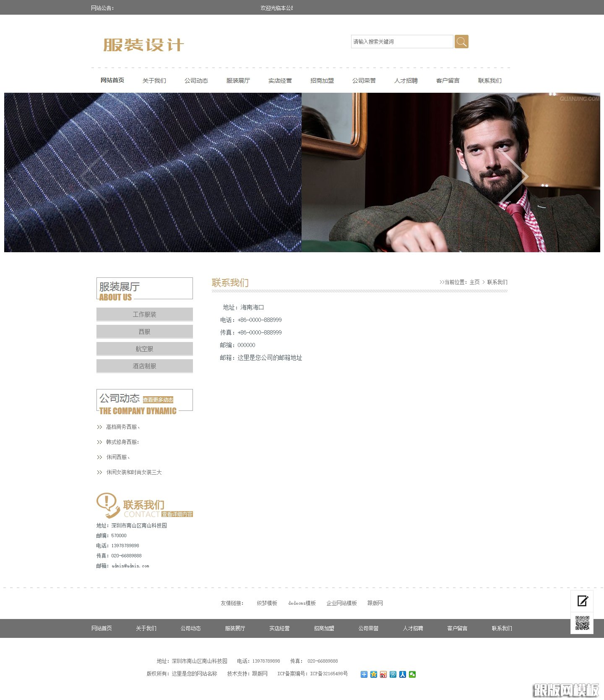
Task: Open more share options plus icon
Action: [x=364, y=674]
